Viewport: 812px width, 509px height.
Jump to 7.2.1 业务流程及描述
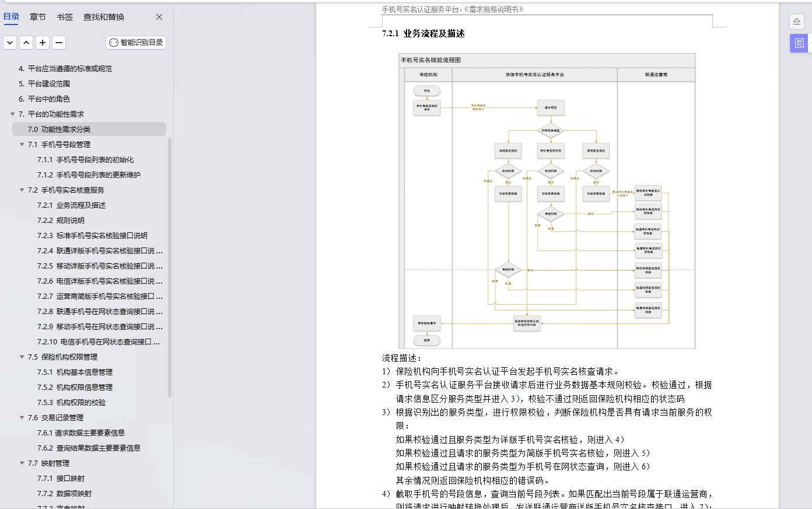(72, 205)
